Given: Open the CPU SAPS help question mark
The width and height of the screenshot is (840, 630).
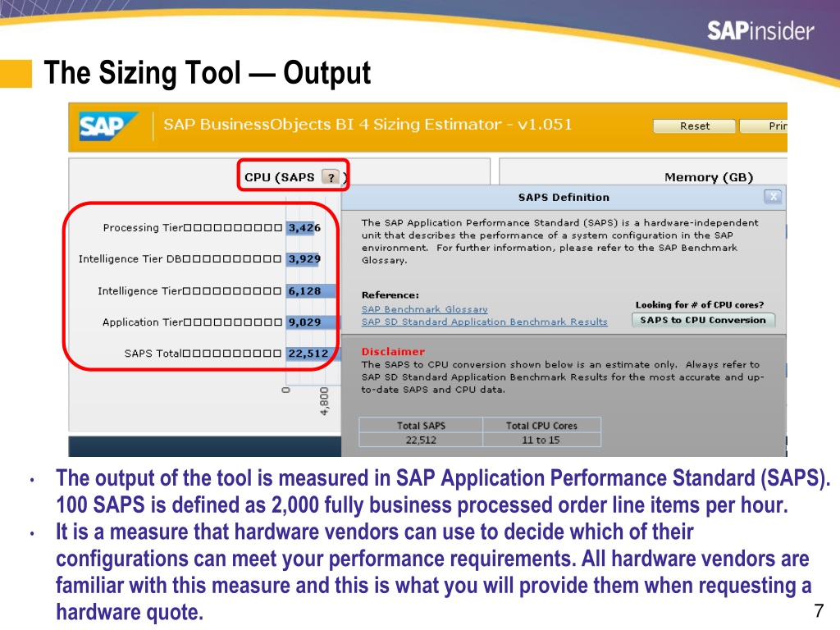Looking at the screenshot, I should 331,177.
